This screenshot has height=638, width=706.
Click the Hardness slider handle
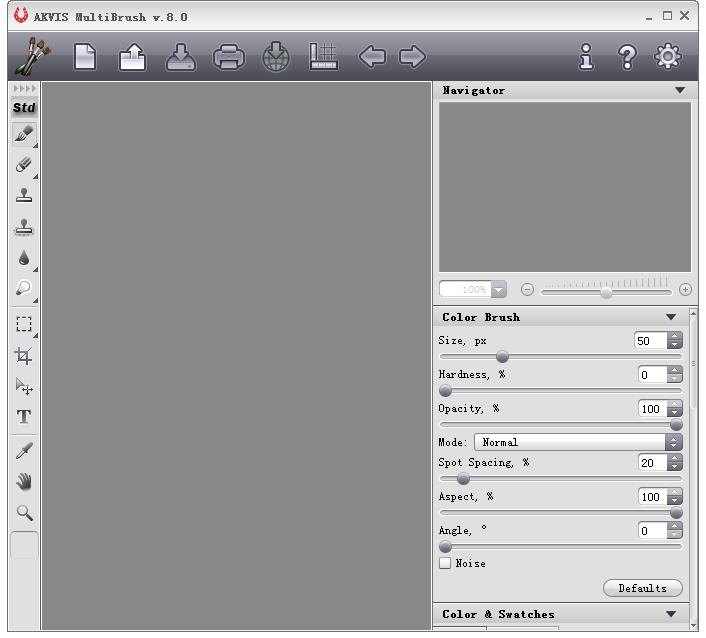click(x=445, y=391)
